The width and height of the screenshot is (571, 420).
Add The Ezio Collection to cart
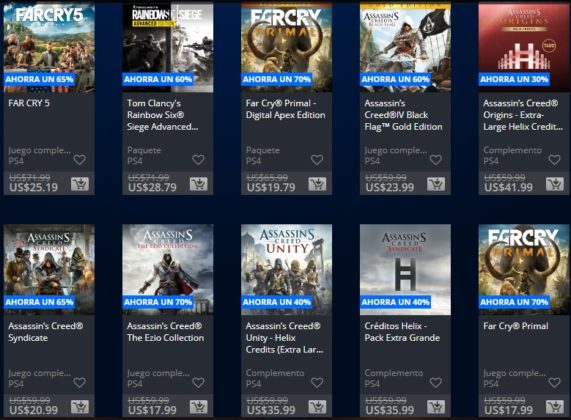(198, 407)
